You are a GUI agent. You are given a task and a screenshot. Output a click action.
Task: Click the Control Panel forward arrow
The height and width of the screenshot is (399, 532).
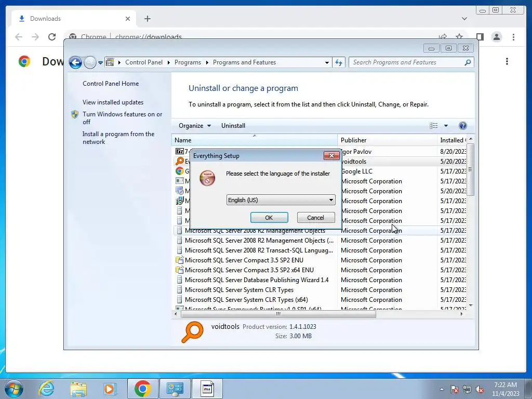pos(90,62)
